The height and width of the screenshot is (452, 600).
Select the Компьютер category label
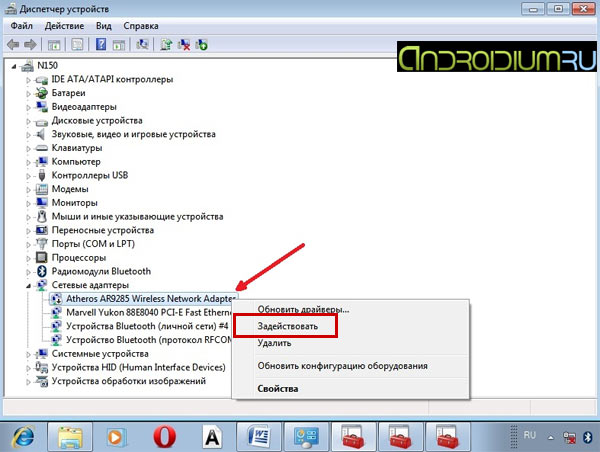pos(76,162)
